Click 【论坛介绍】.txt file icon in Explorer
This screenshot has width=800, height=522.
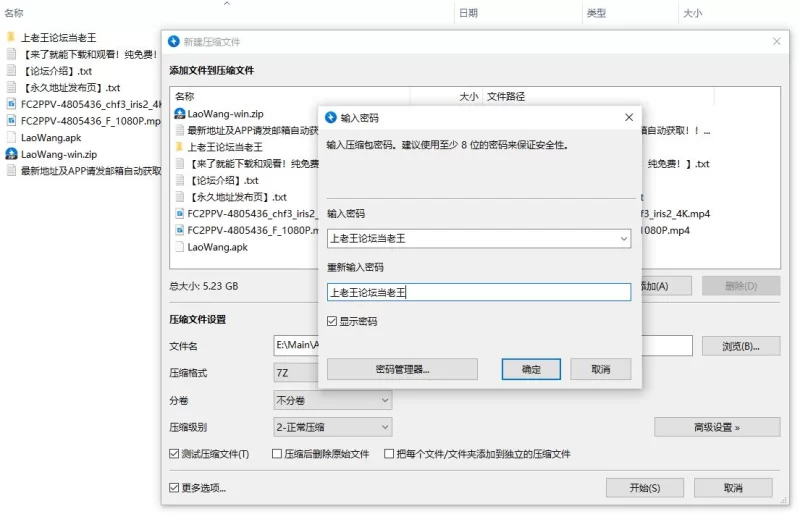pyautogui.click(x=11, y=70)
